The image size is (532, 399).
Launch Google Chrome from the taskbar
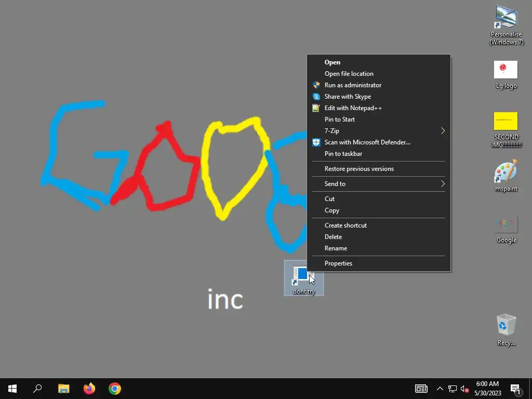115,389
